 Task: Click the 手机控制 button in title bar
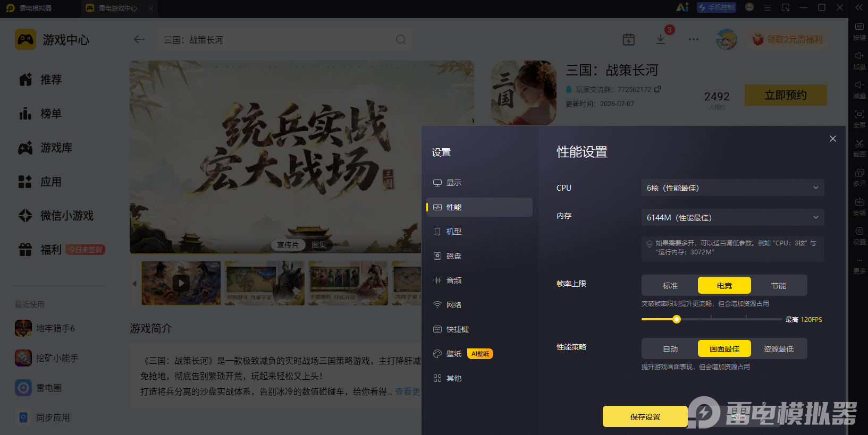(x=717, y=7)
